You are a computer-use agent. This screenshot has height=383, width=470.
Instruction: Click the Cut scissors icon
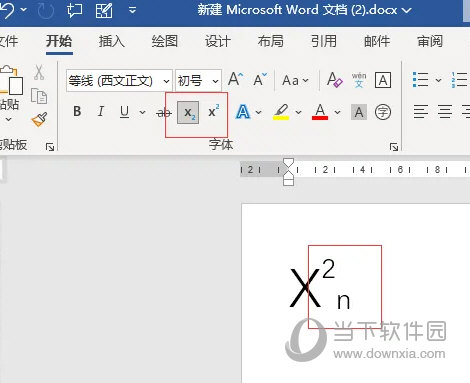[39, 72]
